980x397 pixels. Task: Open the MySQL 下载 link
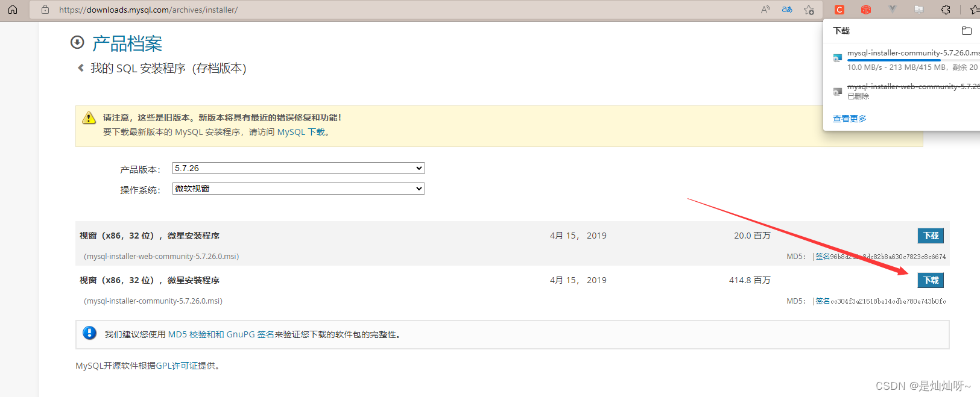(x=301, y=132)
